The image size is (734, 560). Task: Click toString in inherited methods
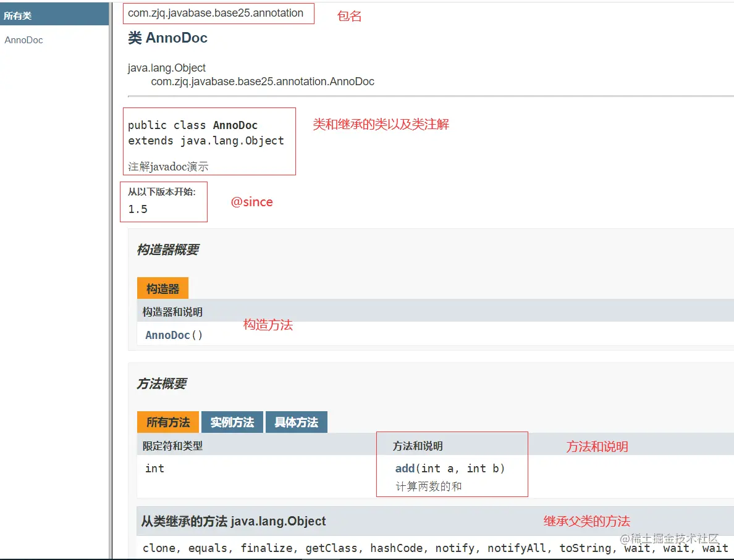(585, 548)
